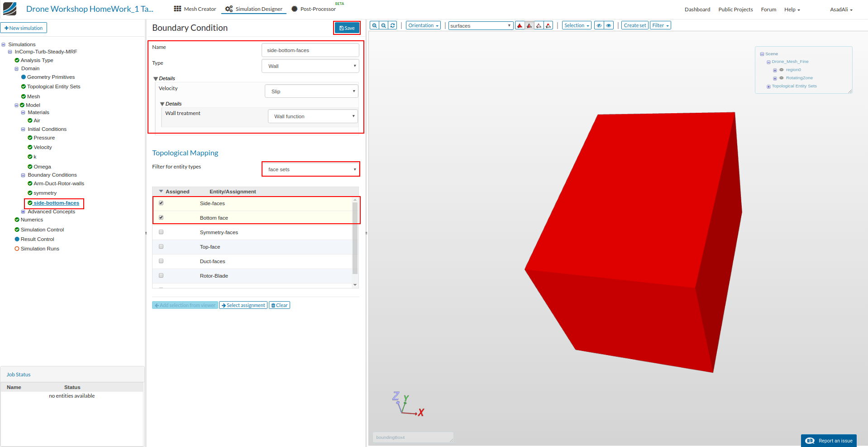Click the status icon next to Simulation Runs

click(17, 249)
